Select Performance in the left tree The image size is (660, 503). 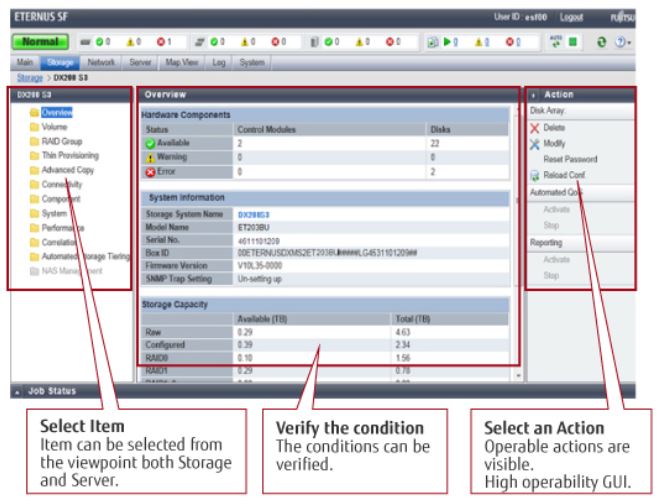coord(63,228)
